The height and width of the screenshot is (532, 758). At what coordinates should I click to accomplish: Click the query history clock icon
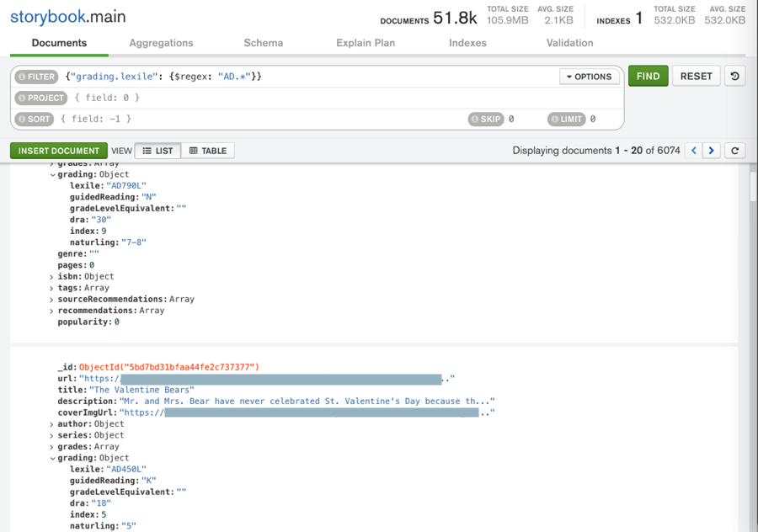coord(734,77)
